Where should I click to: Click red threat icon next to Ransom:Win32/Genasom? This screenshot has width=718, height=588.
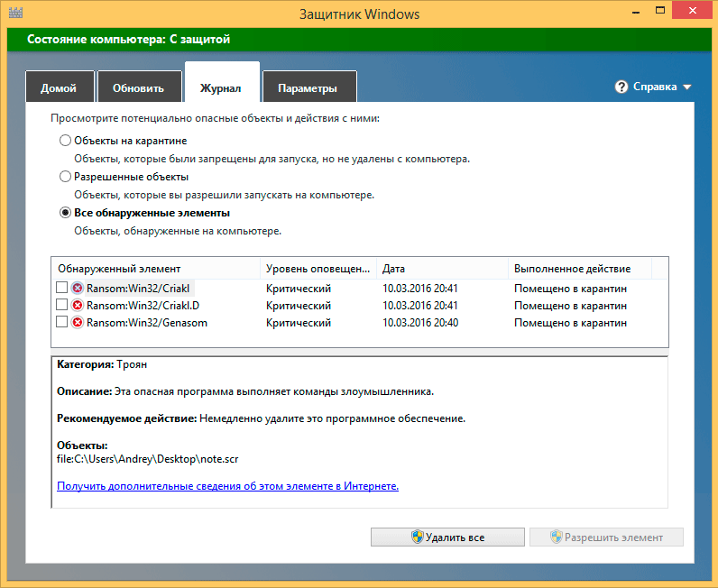coord(78,323)
